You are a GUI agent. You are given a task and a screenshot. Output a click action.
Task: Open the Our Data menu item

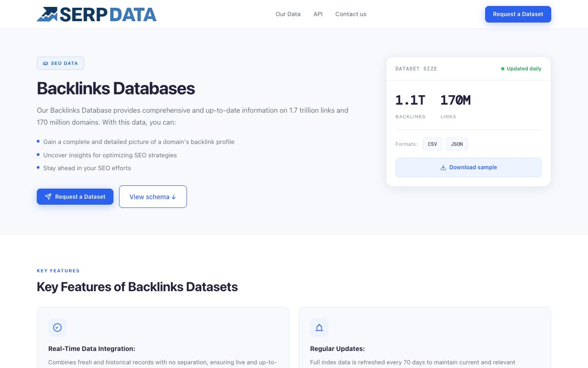(288, 14)
